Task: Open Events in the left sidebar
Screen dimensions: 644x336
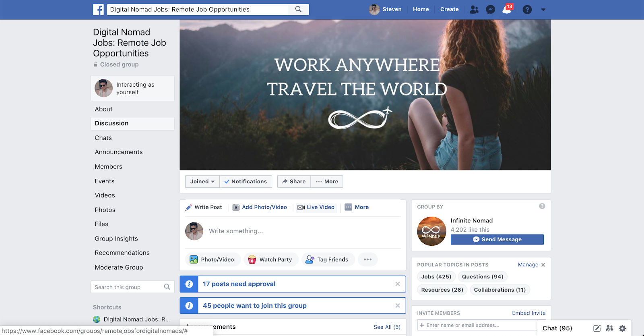Action: tap(105, 181)
